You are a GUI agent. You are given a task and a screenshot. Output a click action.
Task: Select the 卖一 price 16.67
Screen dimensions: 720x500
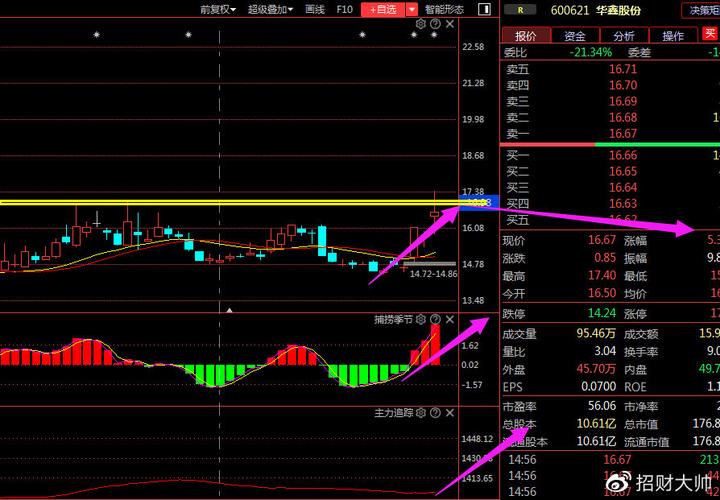point(623,134)
